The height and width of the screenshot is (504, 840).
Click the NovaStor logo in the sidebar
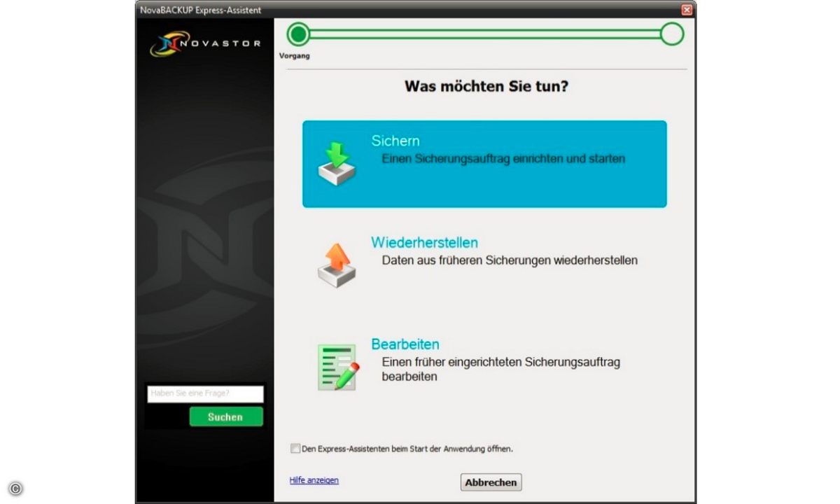(205, 44)
